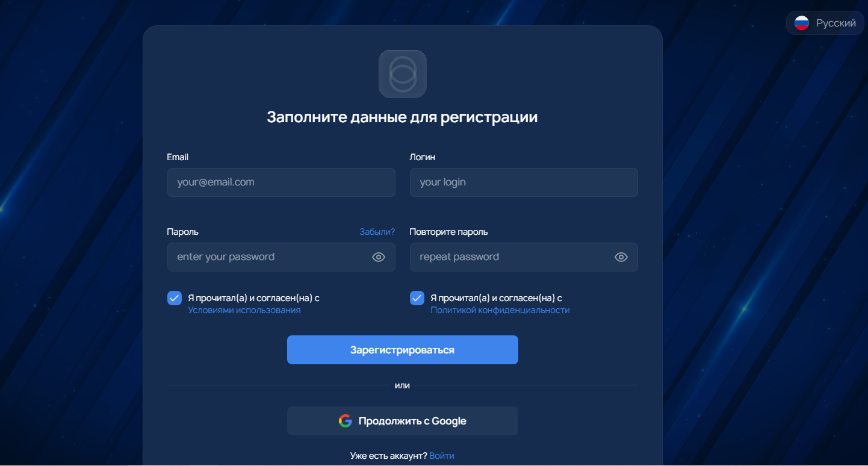Click the Зарегистрироваться button

pos(402,350)
